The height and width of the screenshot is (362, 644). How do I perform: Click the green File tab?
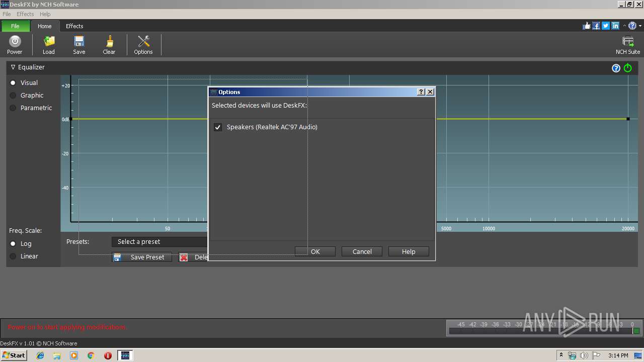(15, 26)
